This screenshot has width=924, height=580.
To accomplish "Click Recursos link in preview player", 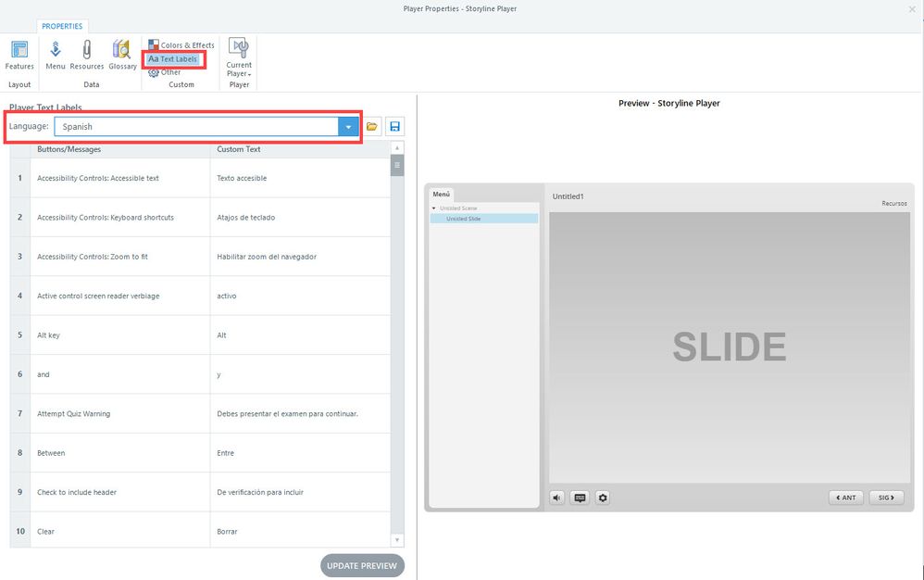I will (x=894, y=203).
